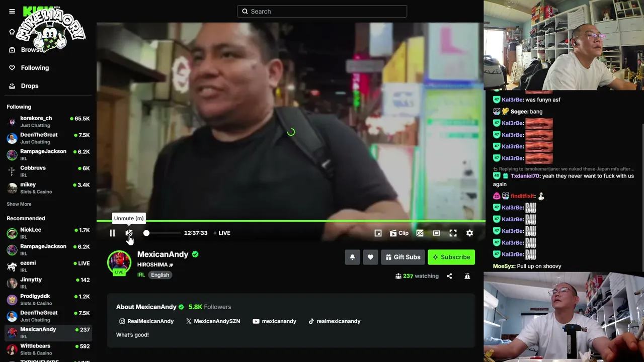
Task: Toggle the chat overlay icon in player
Action: [x=420, y=233]
